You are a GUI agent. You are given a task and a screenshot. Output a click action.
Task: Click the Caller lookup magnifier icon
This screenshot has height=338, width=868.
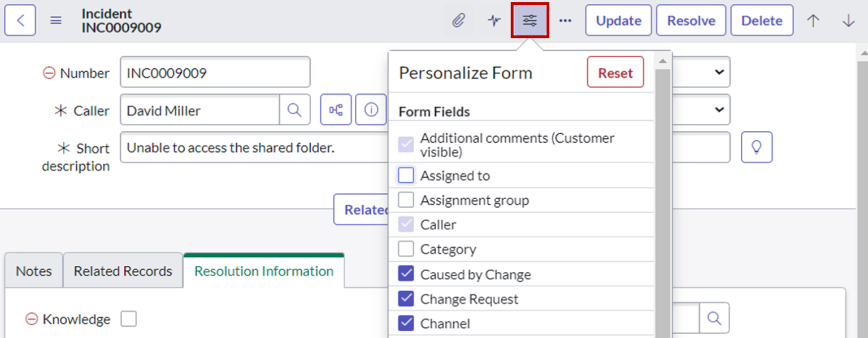(x=294, y=109)
